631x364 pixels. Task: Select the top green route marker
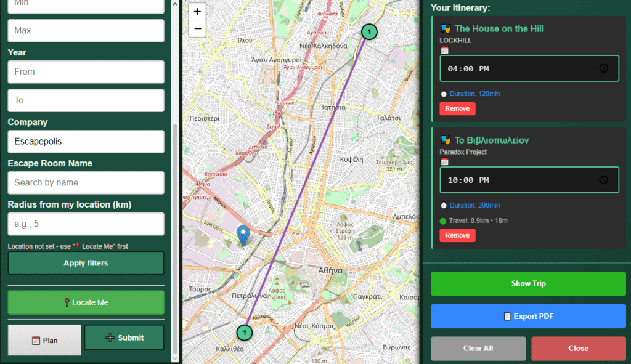click(368, 31)
